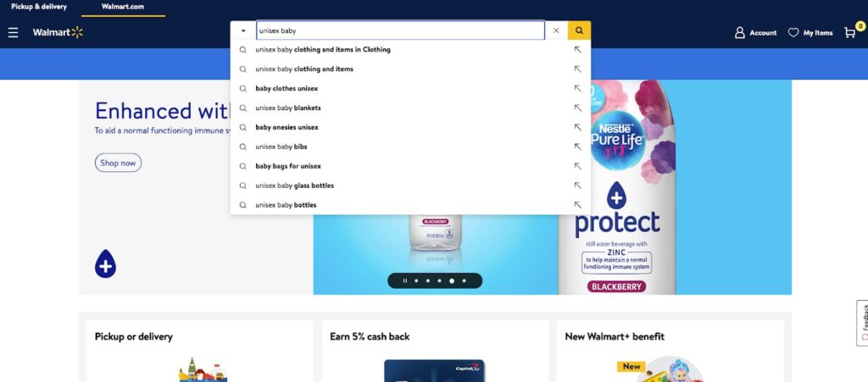Click the Shop now button
This screenshot has width=868, height=382.
(x=118, y=163)
